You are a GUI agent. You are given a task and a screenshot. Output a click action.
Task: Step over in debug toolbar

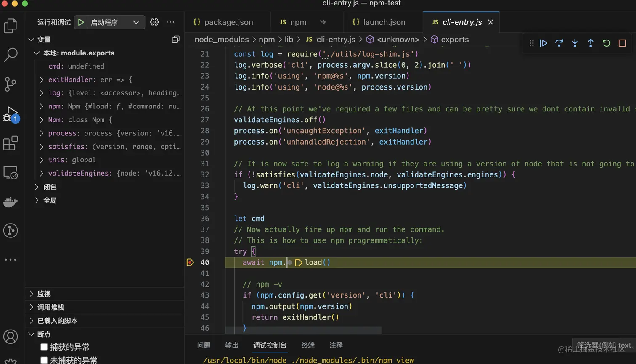559,43
